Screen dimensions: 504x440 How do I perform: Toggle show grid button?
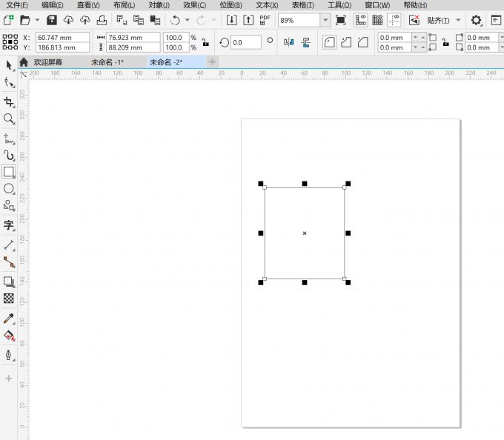377,20
